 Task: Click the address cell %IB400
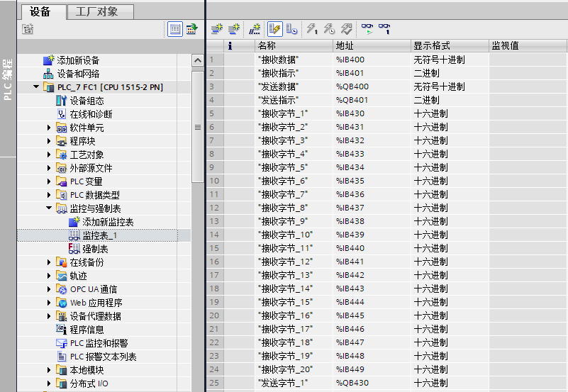(350, 60)
